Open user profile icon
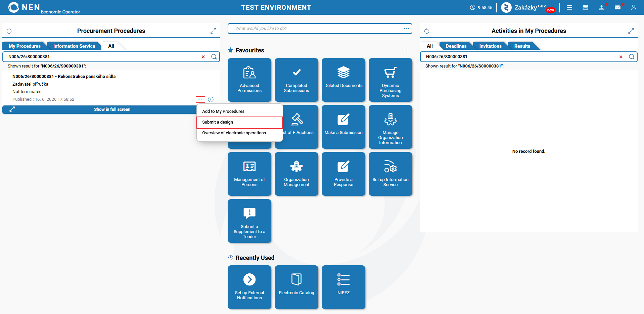Image resolution: width=644 pixels, height=314 pixels. pos(634,7)
